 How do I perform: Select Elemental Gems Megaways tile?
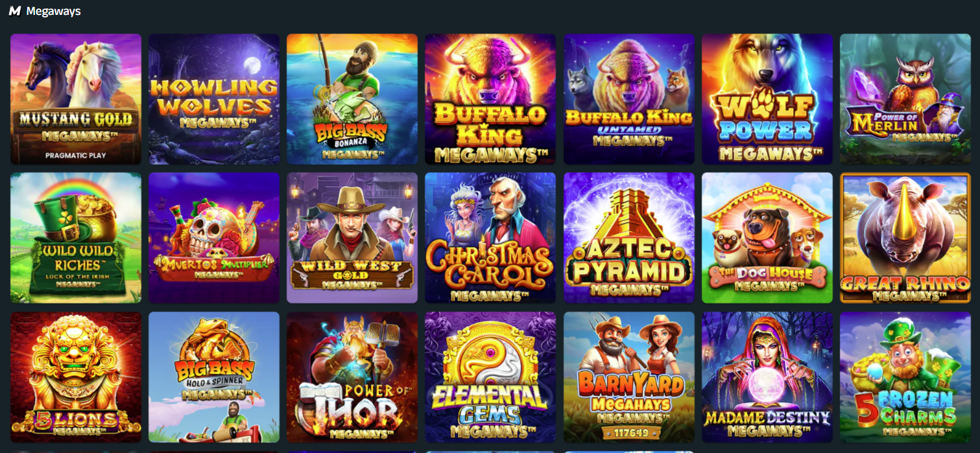[x=490, y=377]
